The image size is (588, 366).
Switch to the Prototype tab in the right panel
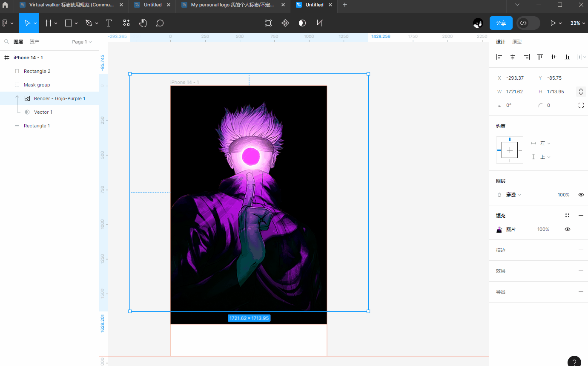click(x=517, y=42)
